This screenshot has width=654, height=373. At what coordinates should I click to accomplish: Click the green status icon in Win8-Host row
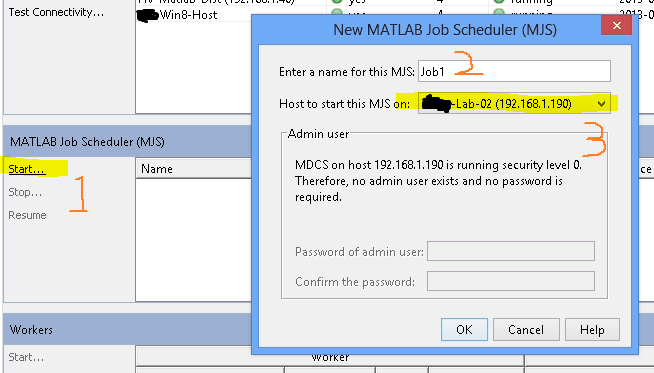[337, 13]
